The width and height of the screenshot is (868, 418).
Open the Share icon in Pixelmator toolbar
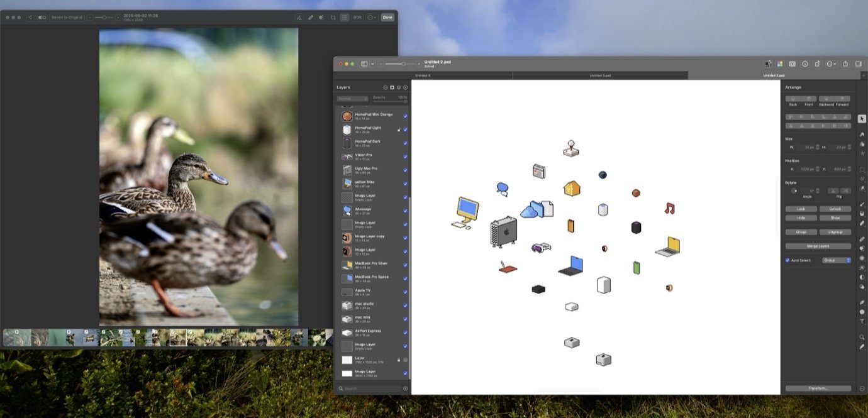point(845,63)
